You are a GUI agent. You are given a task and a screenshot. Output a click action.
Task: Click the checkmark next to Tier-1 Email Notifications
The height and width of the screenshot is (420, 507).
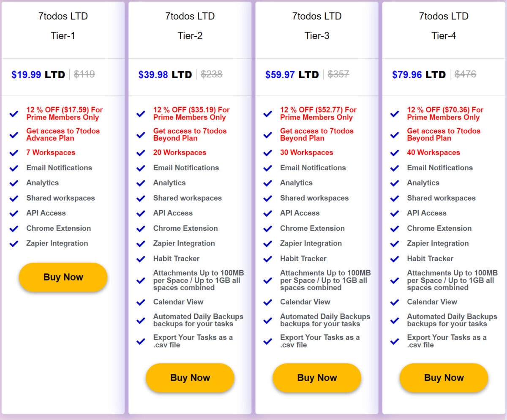click(x=14, y=168)
